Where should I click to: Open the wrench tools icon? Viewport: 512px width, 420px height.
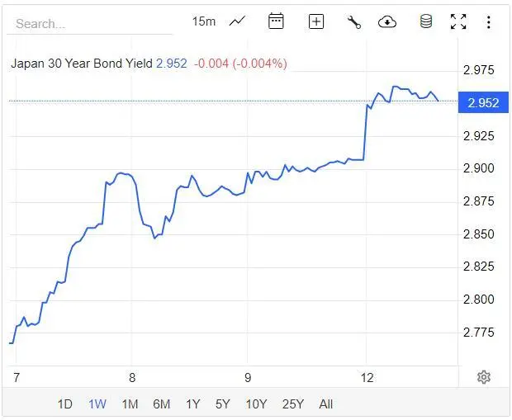tap(354, 22)
